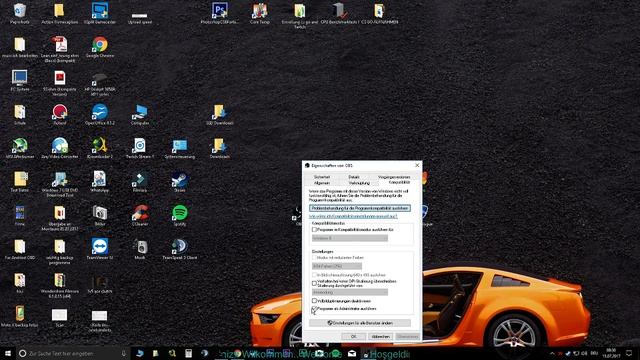Toggle DPI scaling override checkbox
This screenshot has width=640, height=360.
pos(314,283)
